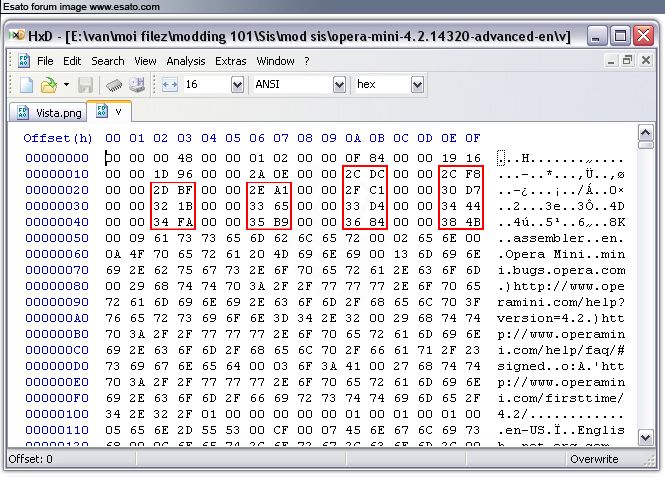This screenshot has height=477, width=665.
Task: Click decoded text '..assembler..en.'
Action: (561, 238)
